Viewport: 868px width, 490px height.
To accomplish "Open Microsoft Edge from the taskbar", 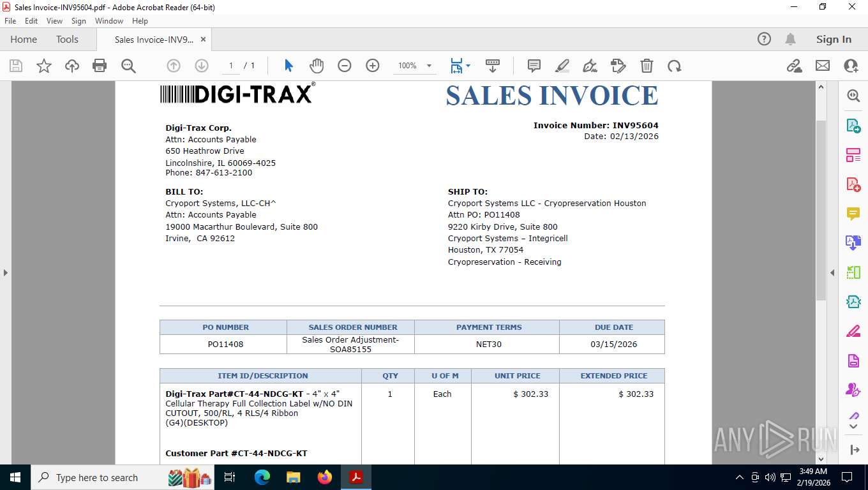I will point(262,477).
